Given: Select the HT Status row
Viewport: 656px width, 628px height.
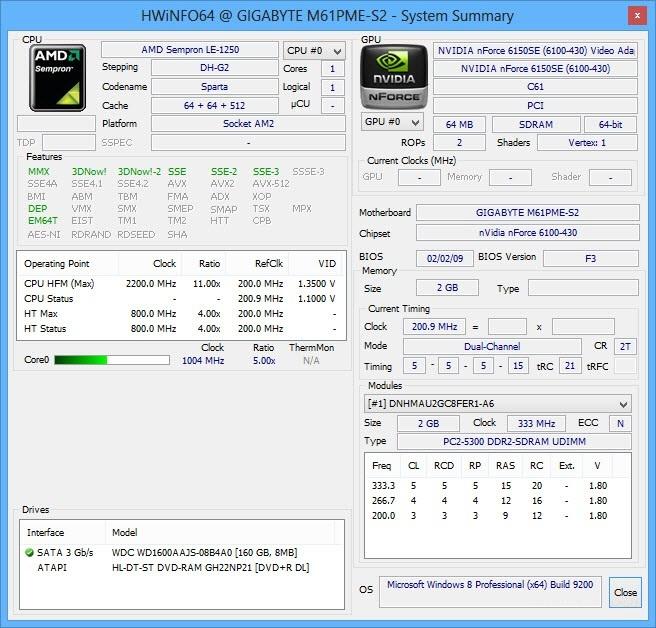Looking at the screenshot, I should click(x=181, y=329).
